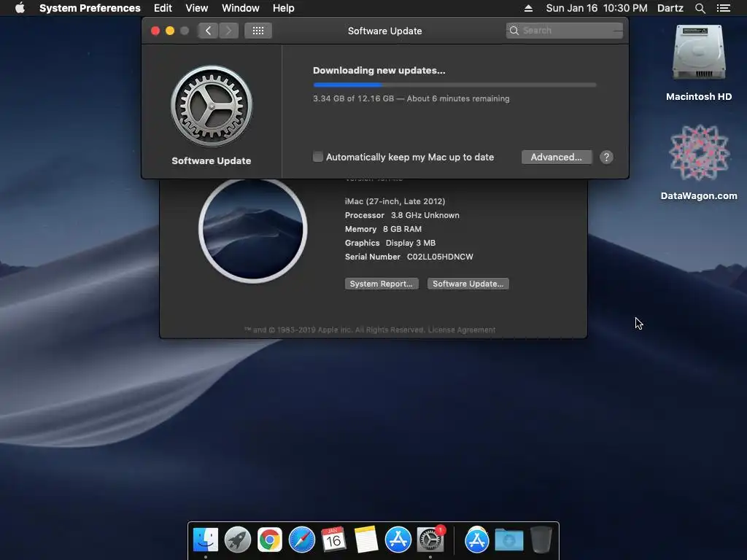Open Spotlight search magnifier in menu bar
Screen dimensions: 747x560
click(700, 8)
